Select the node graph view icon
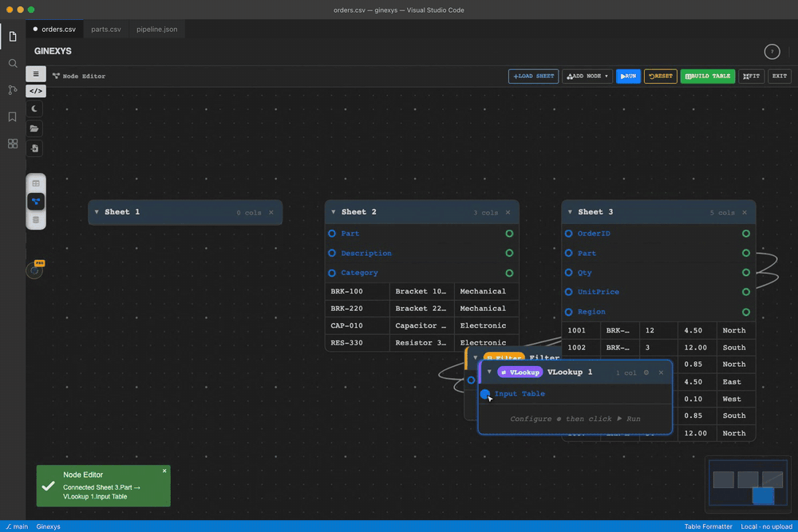This screenshot has width=798, height=532. [36, 202]
